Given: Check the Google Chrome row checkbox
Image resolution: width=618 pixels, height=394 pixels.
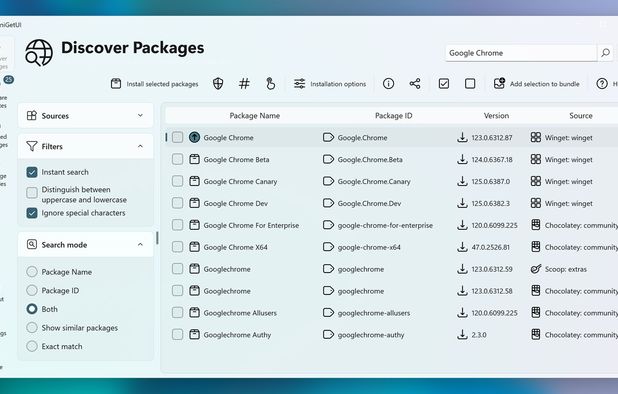Looking at the screenshot, I should [177, 137].
